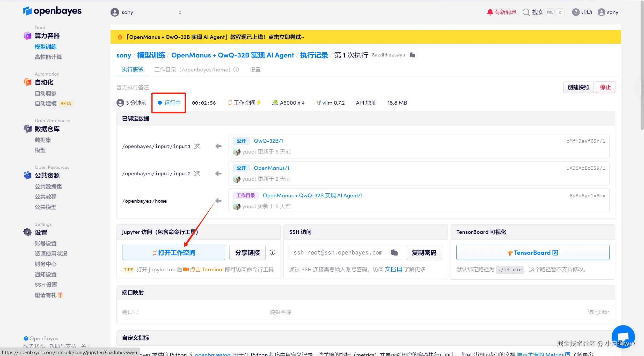Click info icon beside 工作目录 tab
This screenshot has height=356, width=644.
[x=236, y=70]
